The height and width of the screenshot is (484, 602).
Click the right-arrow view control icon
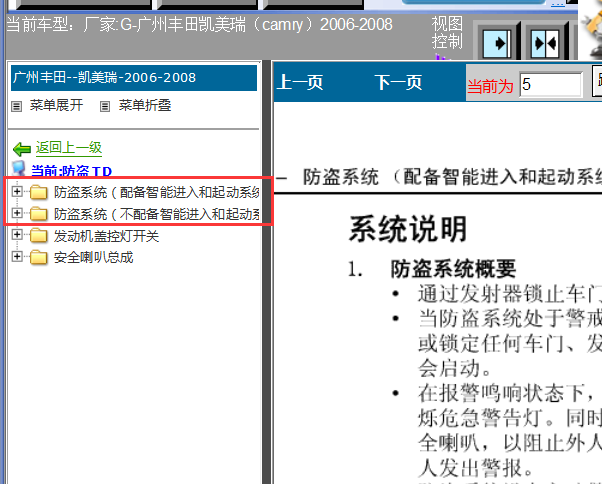point(497,43)
